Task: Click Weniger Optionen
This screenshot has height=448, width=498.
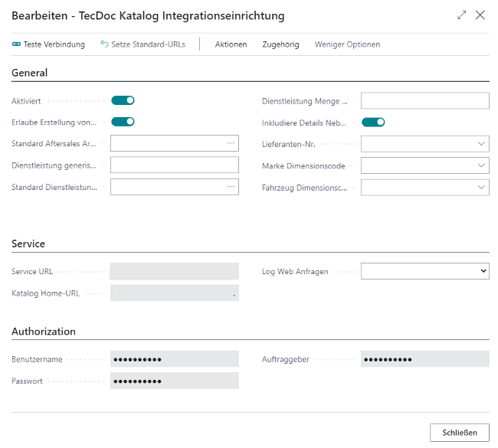Action: tap(347, 44)
